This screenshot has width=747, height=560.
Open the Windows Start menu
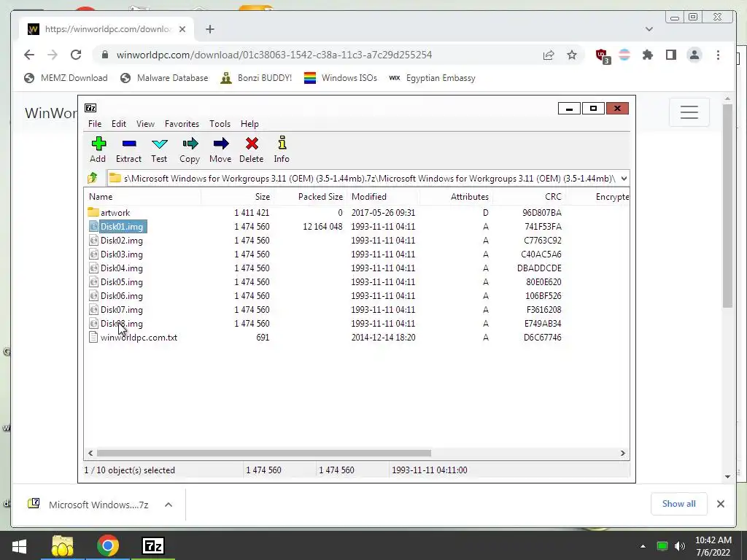click(19, 545)
